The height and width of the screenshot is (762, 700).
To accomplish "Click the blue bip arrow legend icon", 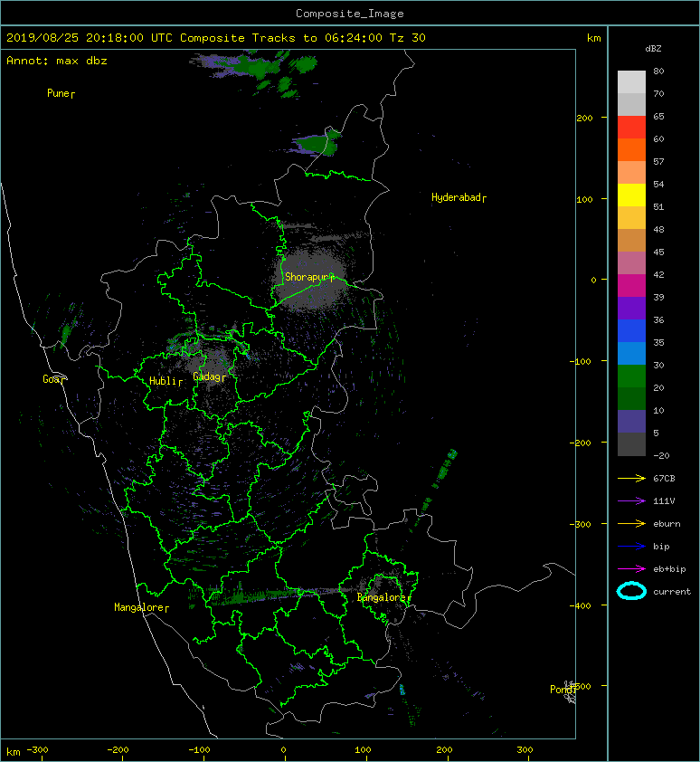I will 631,547.
